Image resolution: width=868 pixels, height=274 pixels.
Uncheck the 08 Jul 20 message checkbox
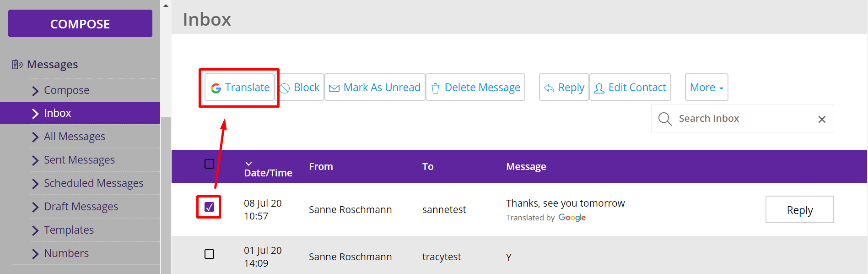point(209,207)
